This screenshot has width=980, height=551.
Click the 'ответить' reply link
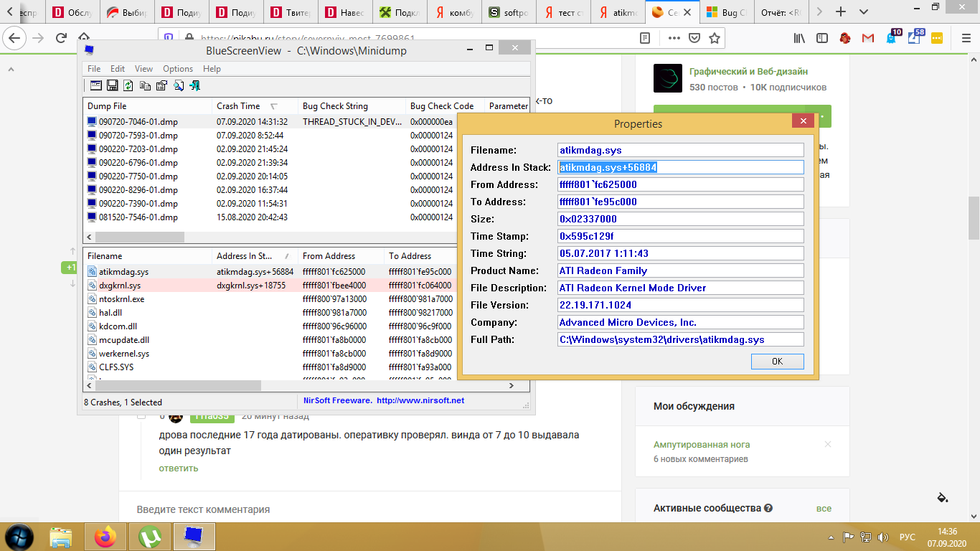point(179,468)
